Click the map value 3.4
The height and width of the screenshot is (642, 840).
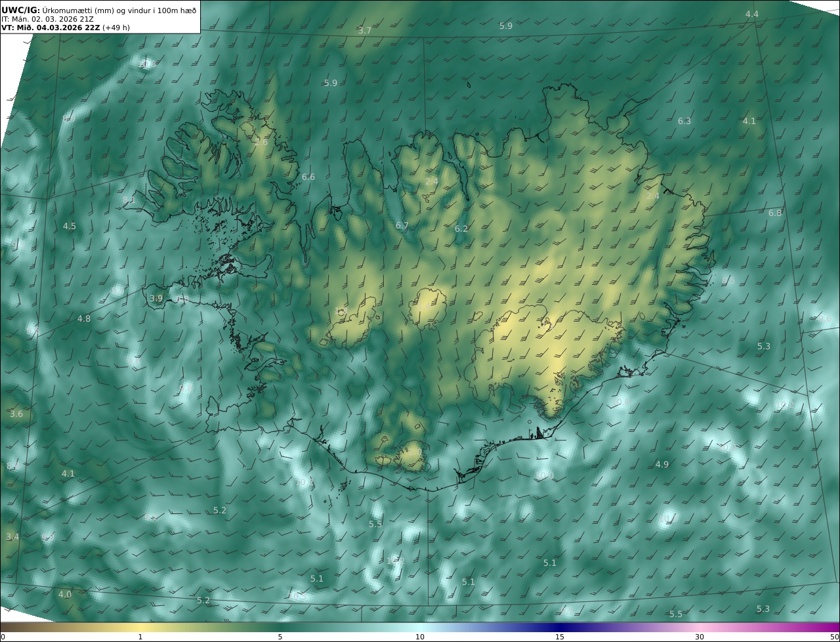[x=12, y=537]
